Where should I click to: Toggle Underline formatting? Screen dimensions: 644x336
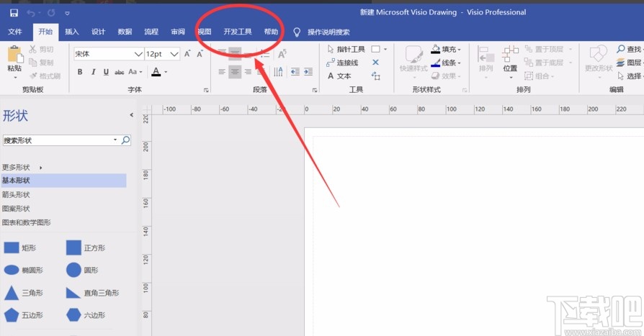coord(106,72)
